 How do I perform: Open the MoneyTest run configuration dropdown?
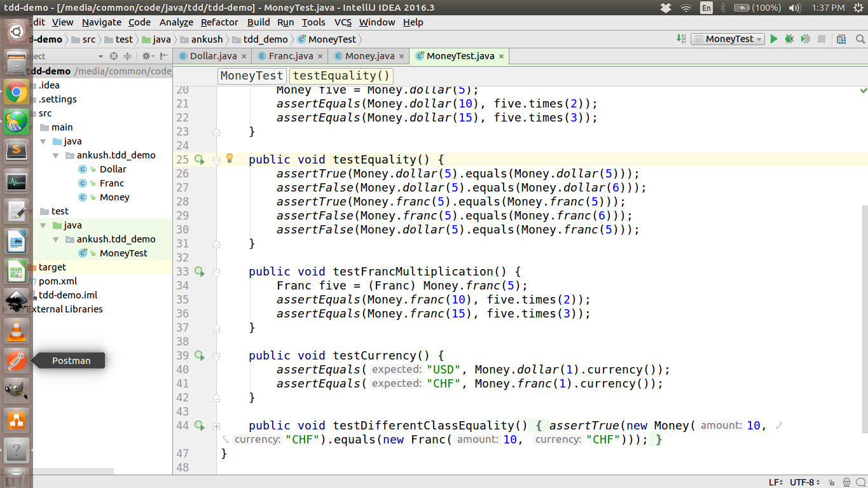(727, 39)
